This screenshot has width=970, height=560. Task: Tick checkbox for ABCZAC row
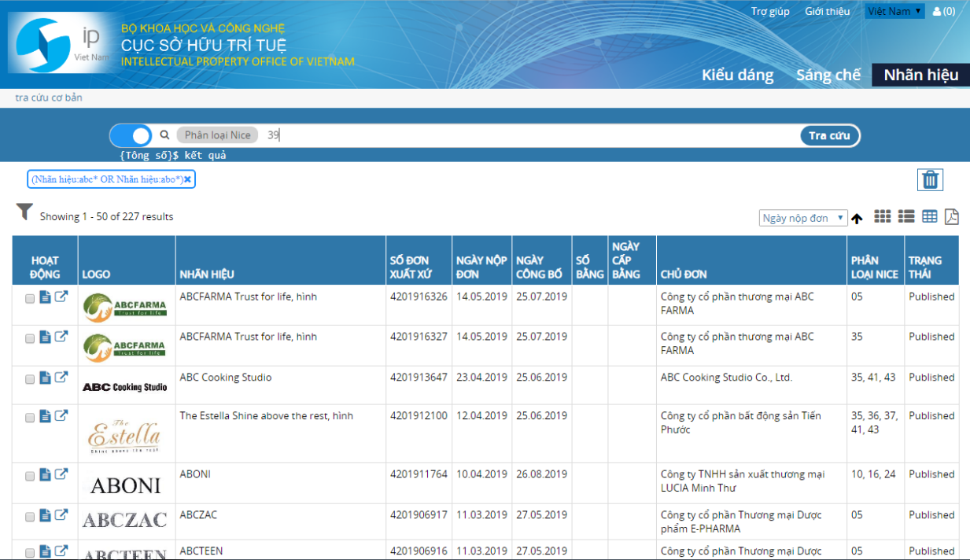[x=30, y=517]
